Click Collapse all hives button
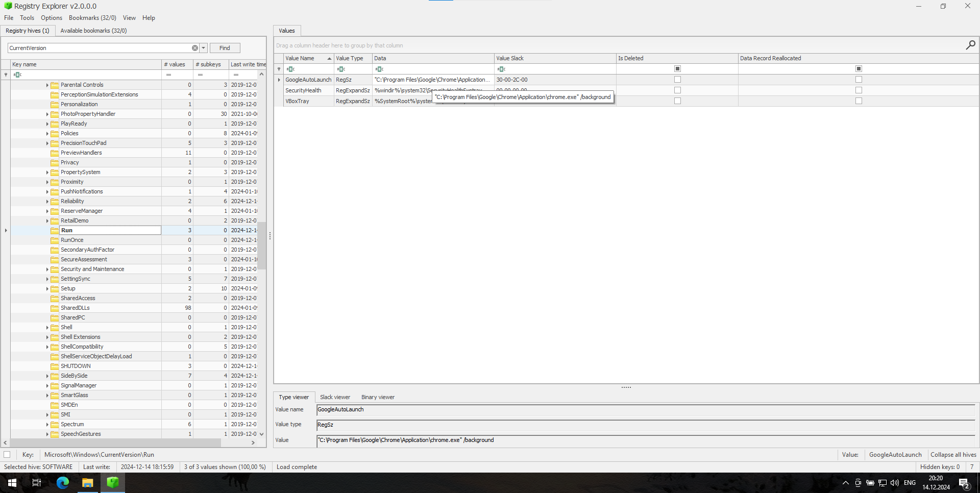Image resolution: width=980 pixels, height=493 pixels. 953,455
